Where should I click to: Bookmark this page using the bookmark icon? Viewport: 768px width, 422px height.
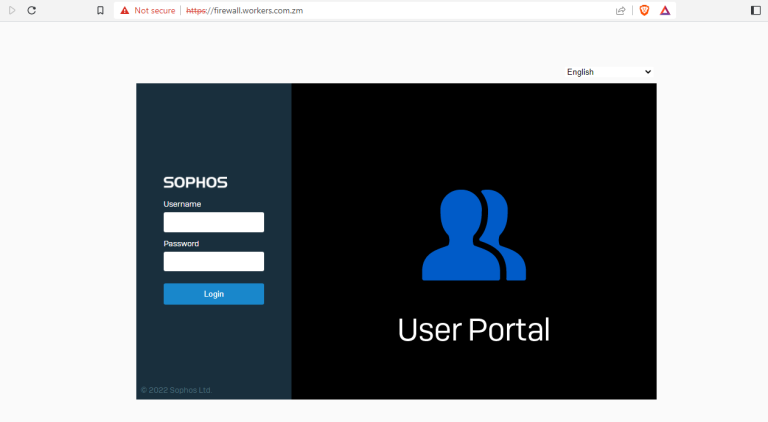click(100, 10)
